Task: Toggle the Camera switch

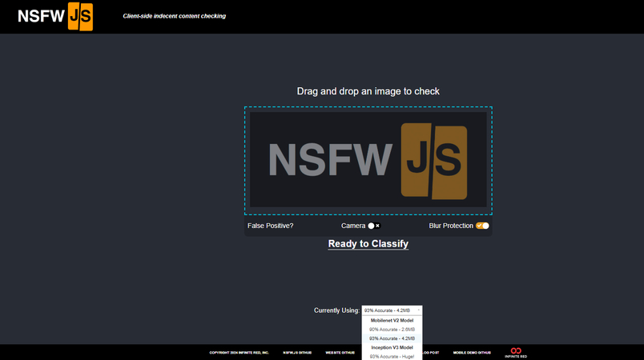Action: (x=374, y=226)
